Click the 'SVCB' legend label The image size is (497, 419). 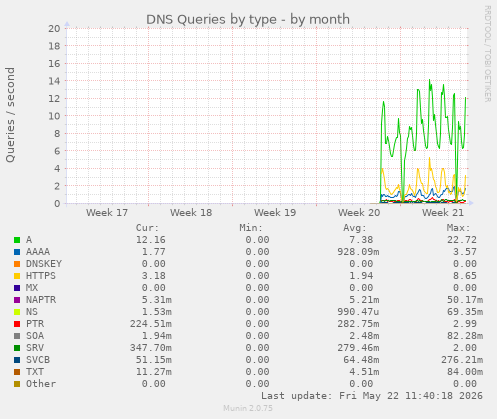click(38, 360)
